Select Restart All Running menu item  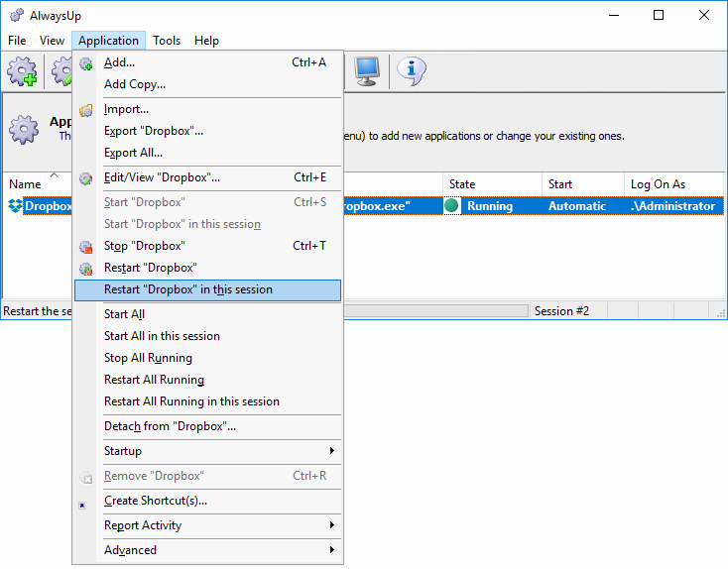click(208, 380)
